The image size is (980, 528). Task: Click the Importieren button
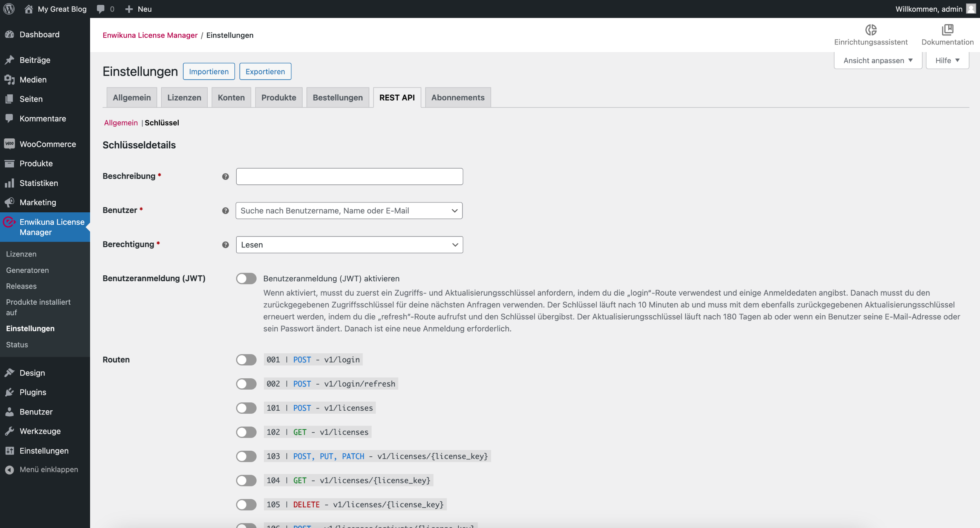coord(209,72)
